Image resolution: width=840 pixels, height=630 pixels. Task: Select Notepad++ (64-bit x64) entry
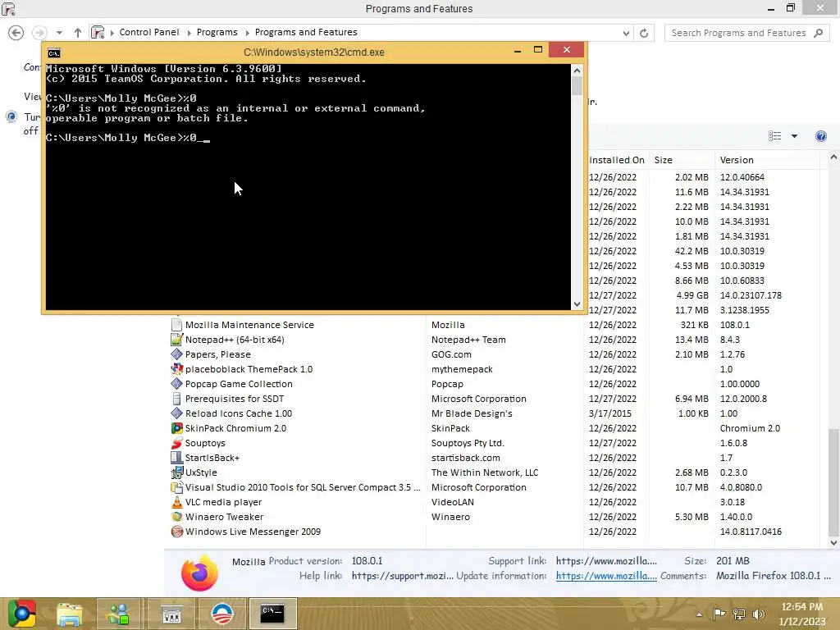point(235,340)
